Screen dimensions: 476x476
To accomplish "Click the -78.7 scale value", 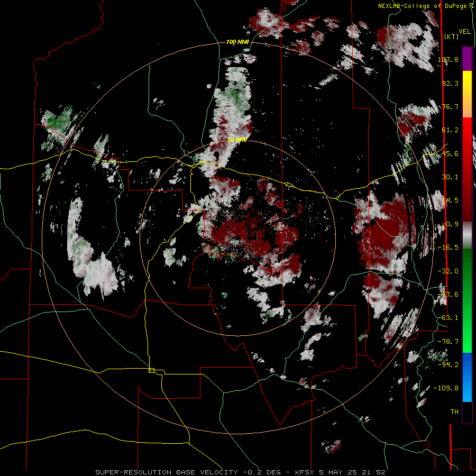I will click(x=448, y=342).
